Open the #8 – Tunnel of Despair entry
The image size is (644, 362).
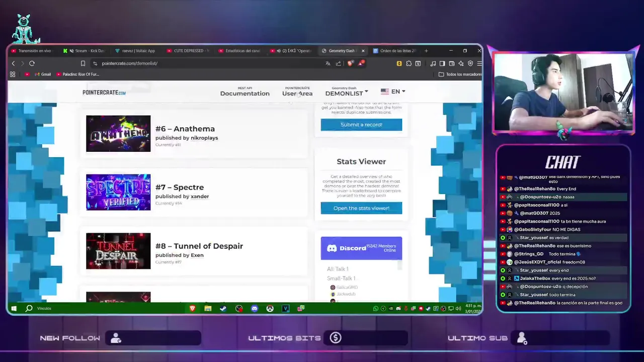199,246
